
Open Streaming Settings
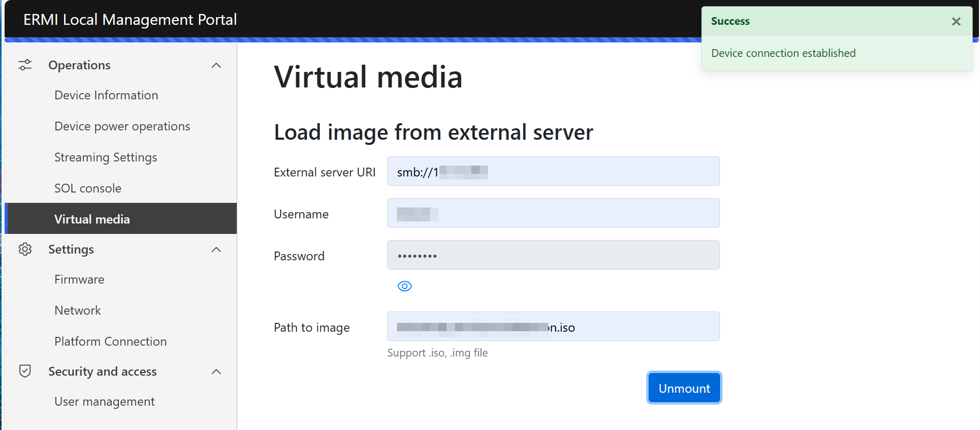(x=105, y=157)
